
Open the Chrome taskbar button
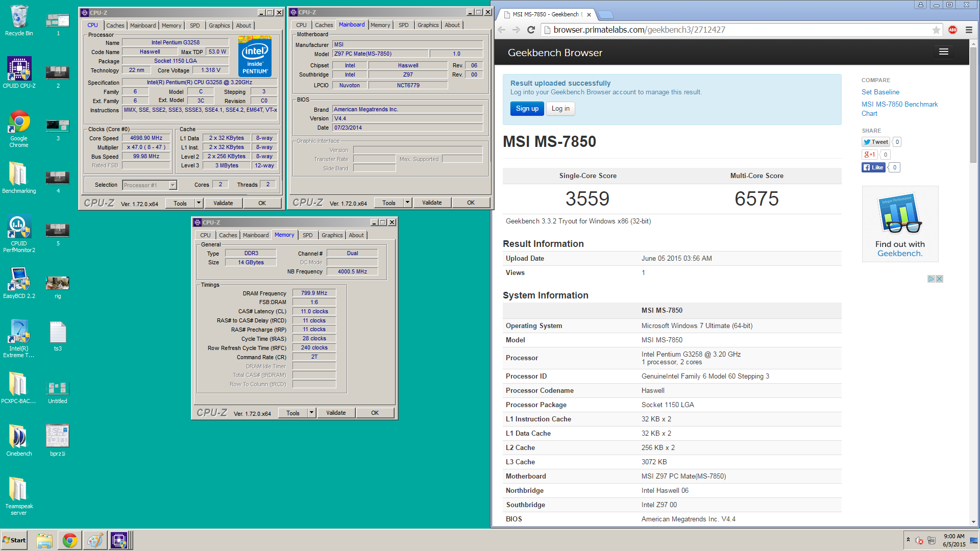[70, 540]
